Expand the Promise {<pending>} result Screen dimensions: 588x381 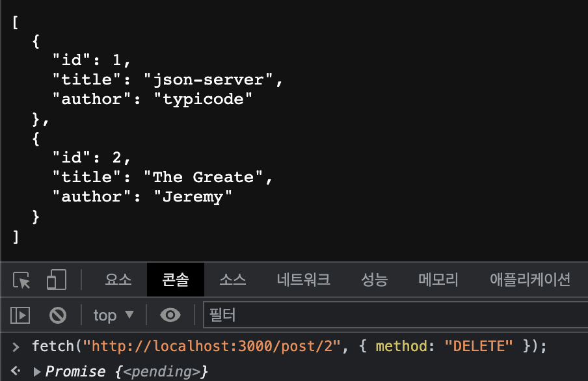[x=36, y=372]
